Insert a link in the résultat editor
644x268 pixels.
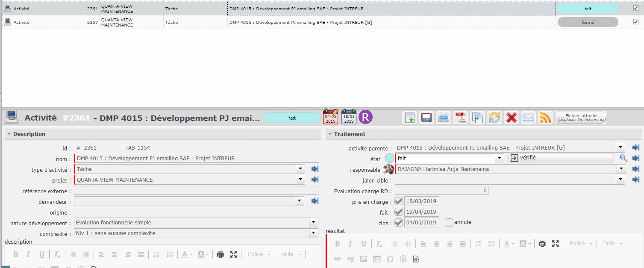pos(337,259)
